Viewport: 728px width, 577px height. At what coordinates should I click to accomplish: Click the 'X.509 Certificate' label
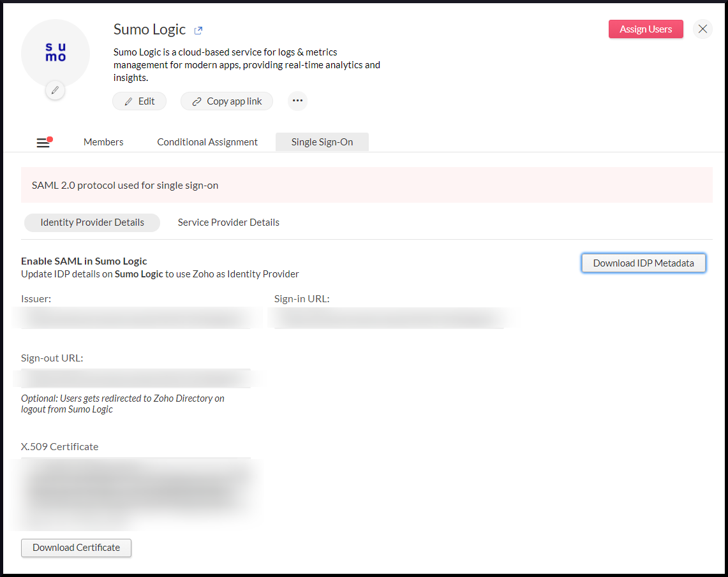(x=59, y=447)
